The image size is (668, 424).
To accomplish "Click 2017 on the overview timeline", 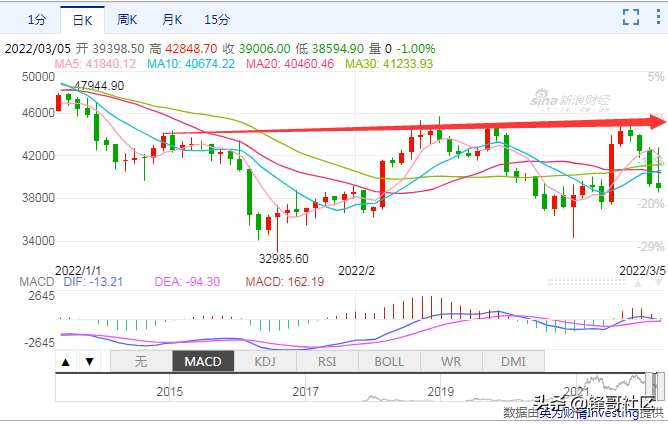I will coord(305,391).
